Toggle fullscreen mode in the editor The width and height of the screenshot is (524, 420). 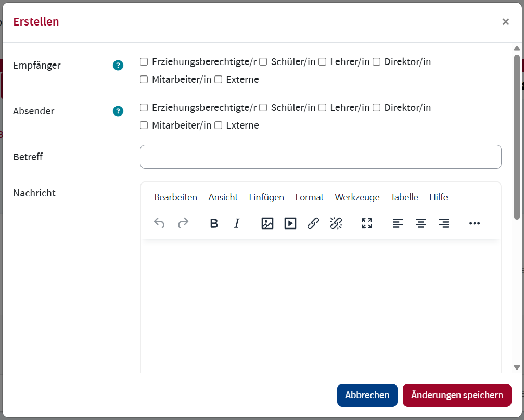[367, 223]
